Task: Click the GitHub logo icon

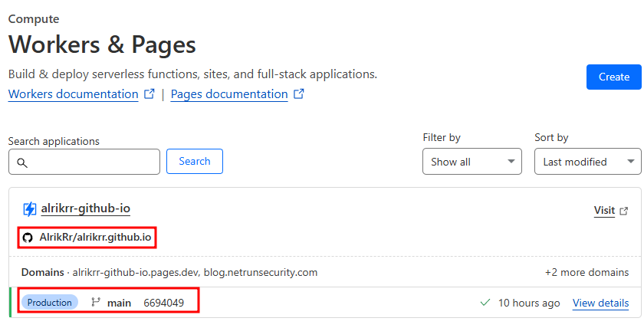Action: (x=28, y=238)
